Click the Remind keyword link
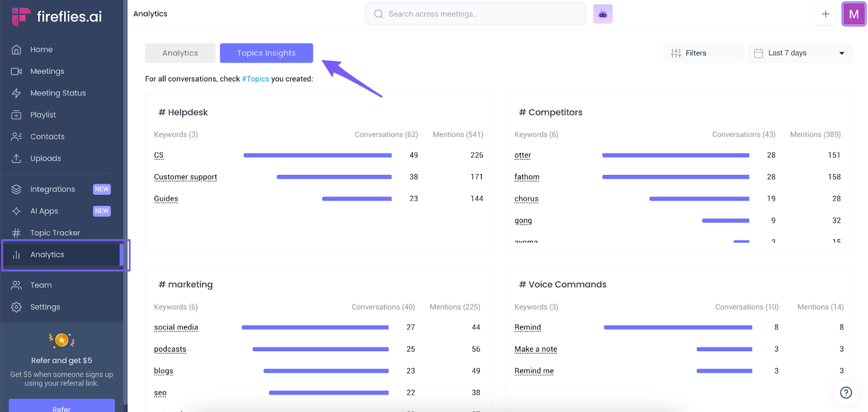868x412 pixels. pyautogui.click(x=528, y=327)
